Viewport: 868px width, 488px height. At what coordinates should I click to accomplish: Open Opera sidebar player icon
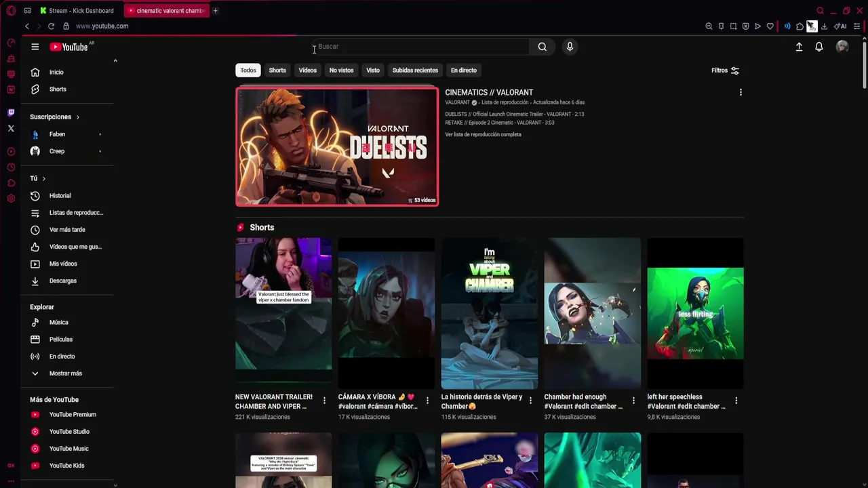11,152
